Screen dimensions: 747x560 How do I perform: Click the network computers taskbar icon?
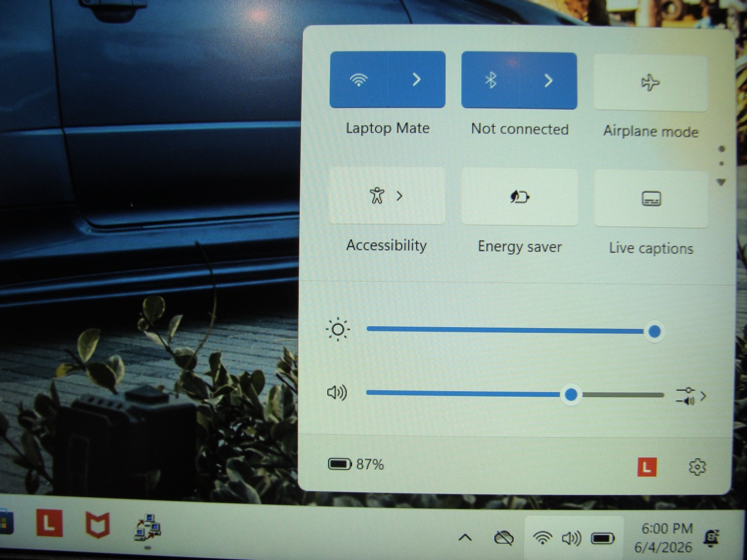point(148,527)
